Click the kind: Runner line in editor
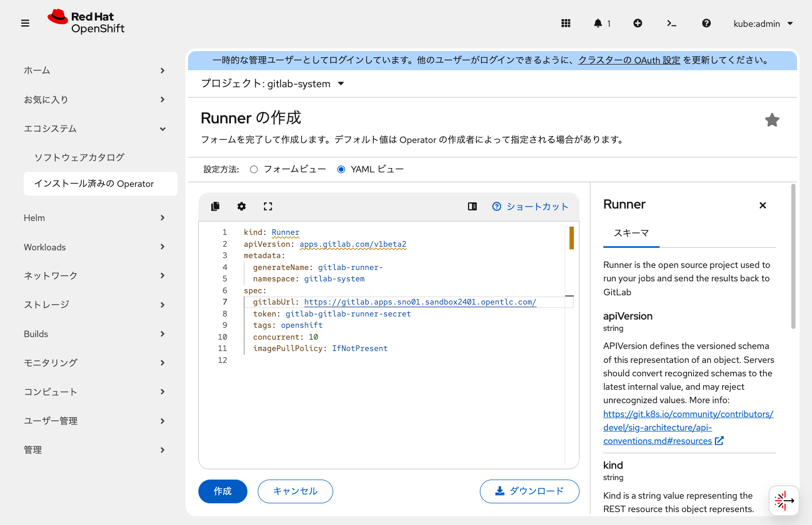 (272, 232)
